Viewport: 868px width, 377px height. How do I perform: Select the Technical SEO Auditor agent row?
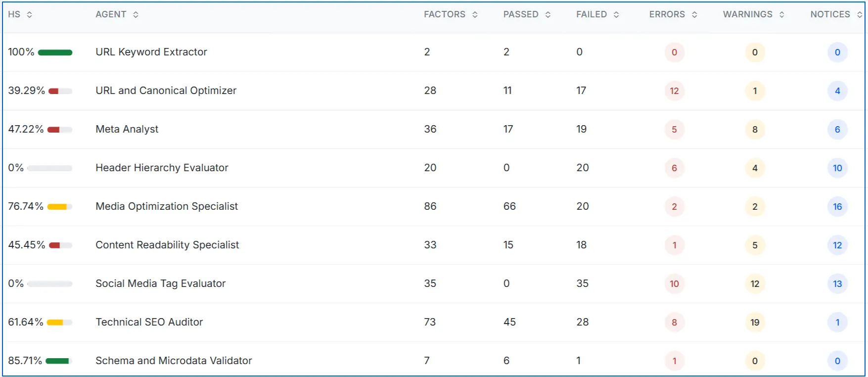point(149,322)
